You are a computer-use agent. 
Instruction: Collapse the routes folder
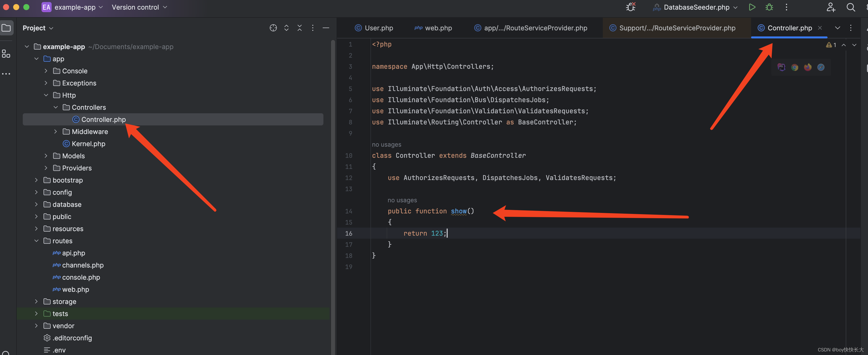36,241
